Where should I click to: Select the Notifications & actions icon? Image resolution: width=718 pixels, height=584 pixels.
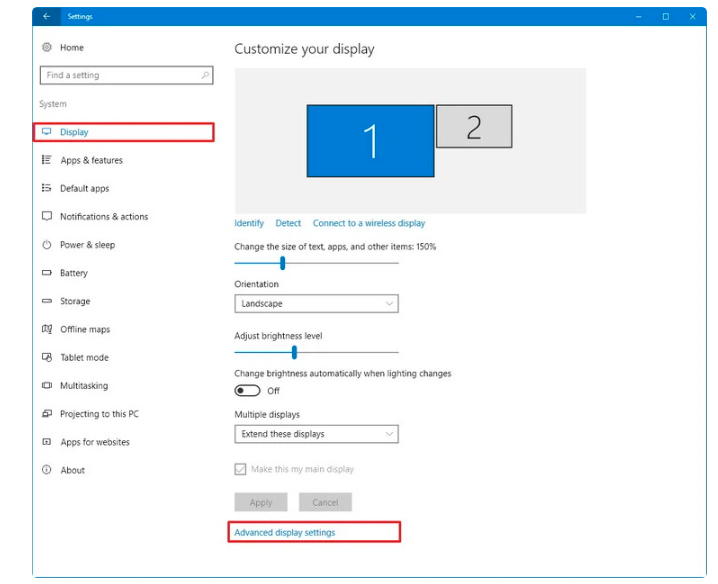point(47,216)
